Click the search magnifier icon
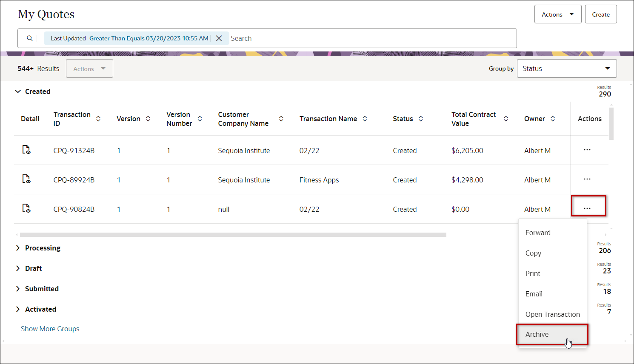This screenshot has width=634, height=364. pyautogui.click(x=29, y=38)
